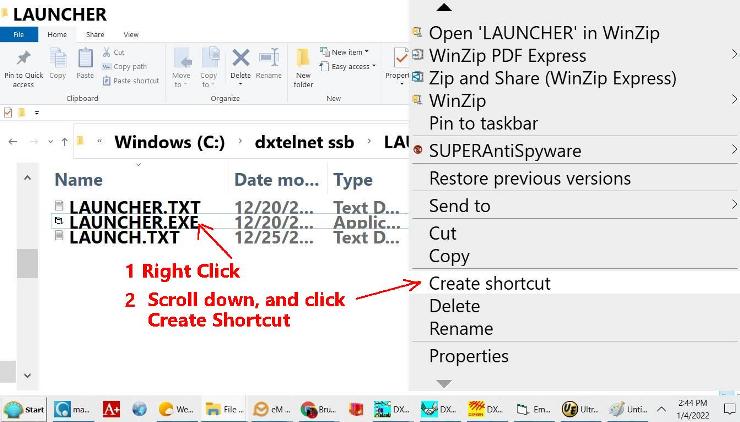Click the quick access toolbar checkmark icon

click(x=8, y=112)
